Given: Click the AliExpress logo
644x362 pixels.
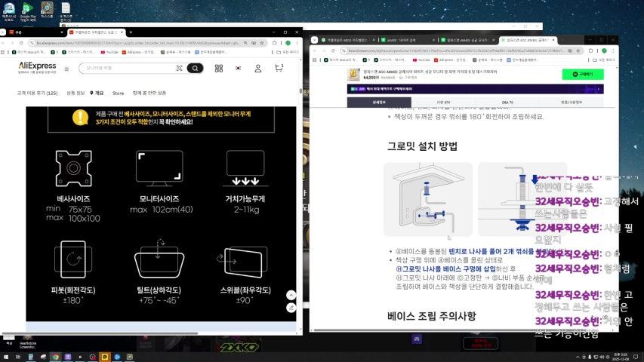Looking at the screenshot, I should (38, 67).
